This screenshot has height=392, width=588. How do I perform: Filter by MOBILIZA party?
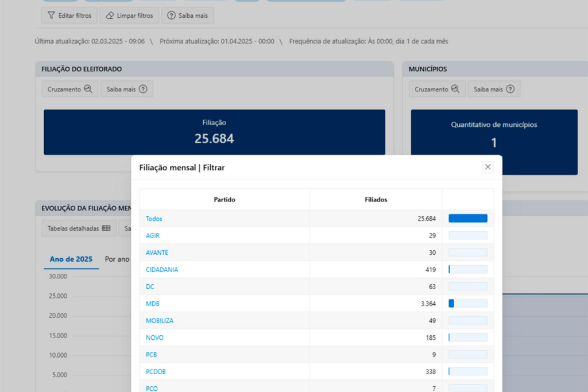[x=160, y=321]
